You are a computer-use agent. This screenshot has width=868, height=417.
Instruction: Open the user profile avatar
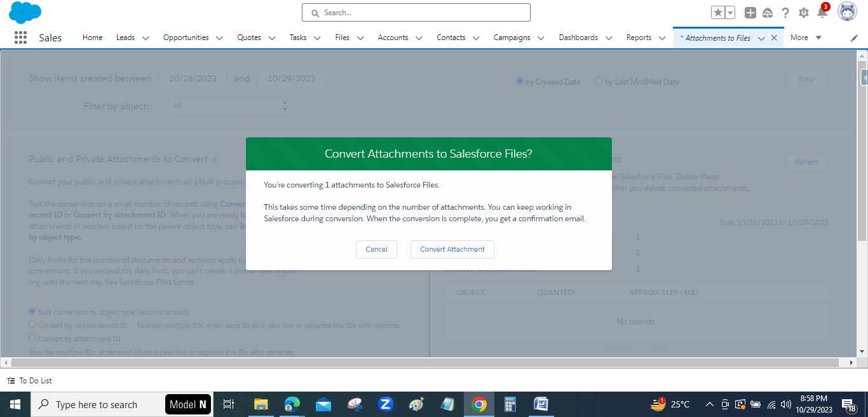pos(848,12)
